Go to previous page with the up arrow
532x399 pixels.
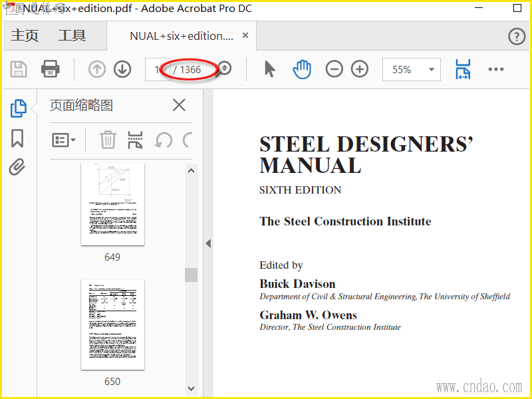click(x=97, y=69)
